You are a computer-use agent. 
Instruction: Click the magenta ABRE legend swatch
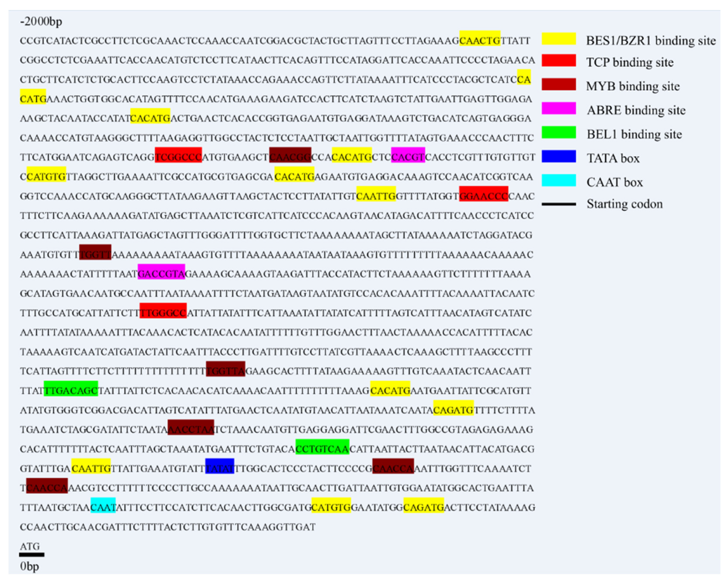pos(559,108)
